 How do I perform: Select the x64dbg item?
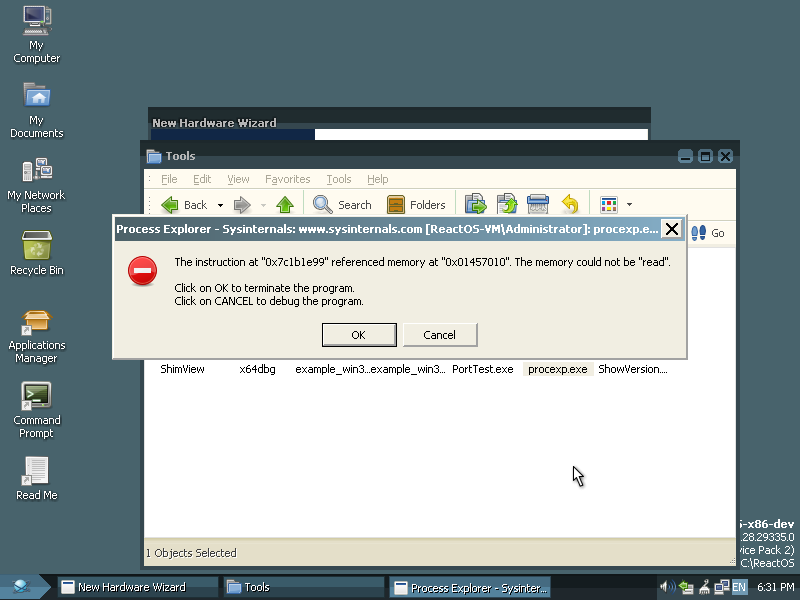(x=257, y=369)
